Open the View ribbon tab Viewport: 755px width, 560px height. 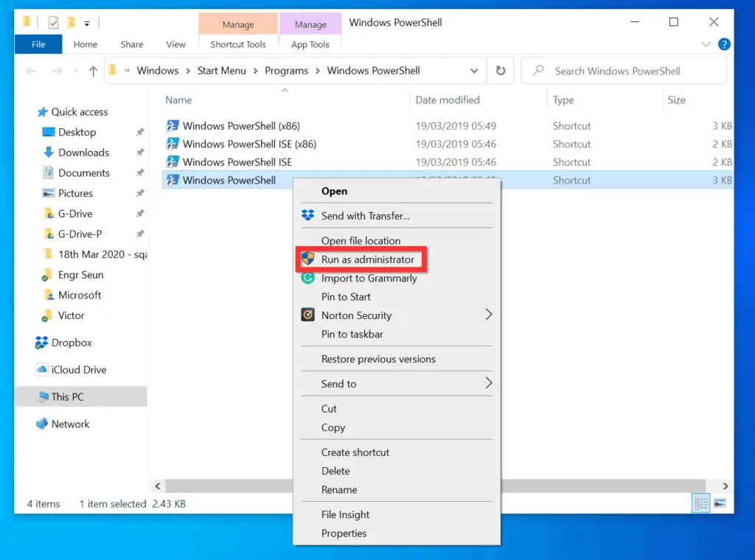click(x=175, y=44)
